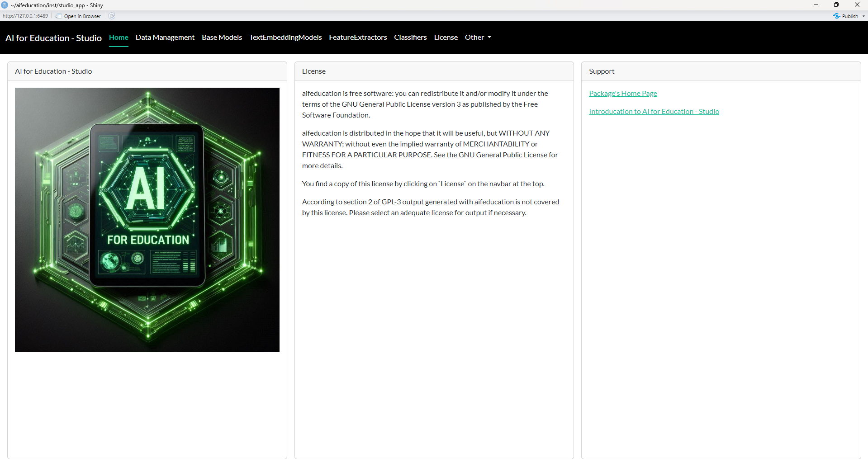Click the 127.0.0.1 address field
This screenshot has height=462, width=868.
coord(25,16)
